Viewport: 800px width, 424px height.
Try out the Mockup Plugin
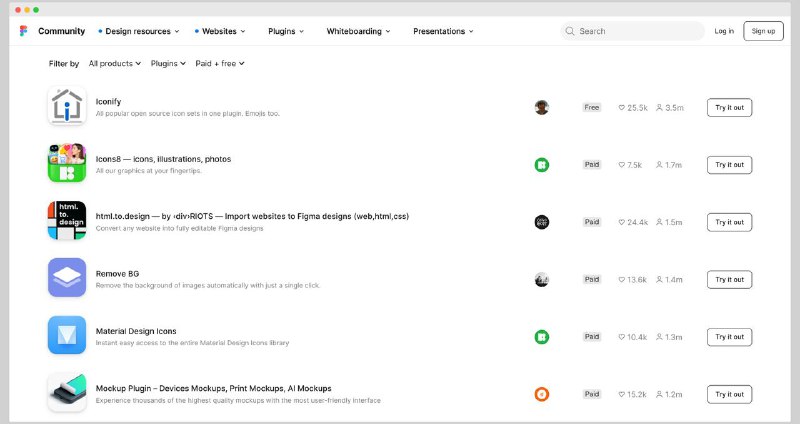click(730, 394)
